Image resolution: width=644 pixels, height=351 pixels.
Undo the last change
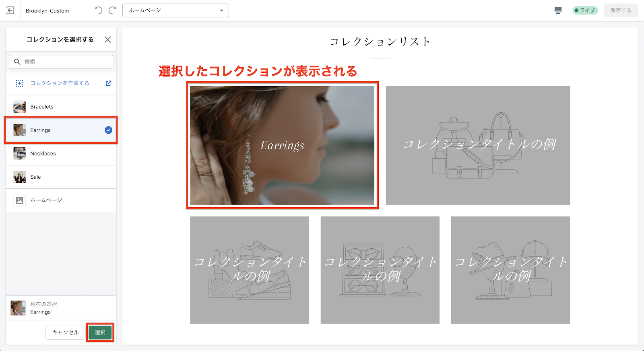pos(98,10)
